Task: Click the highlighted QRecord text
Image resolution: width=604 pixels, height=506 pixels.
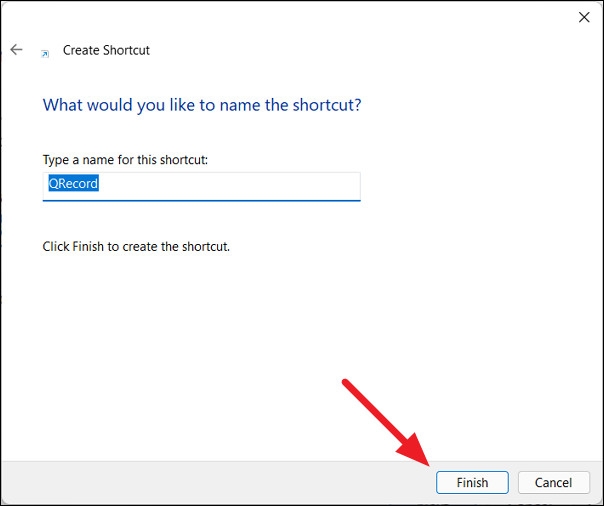Action: [x=74, y=184]
